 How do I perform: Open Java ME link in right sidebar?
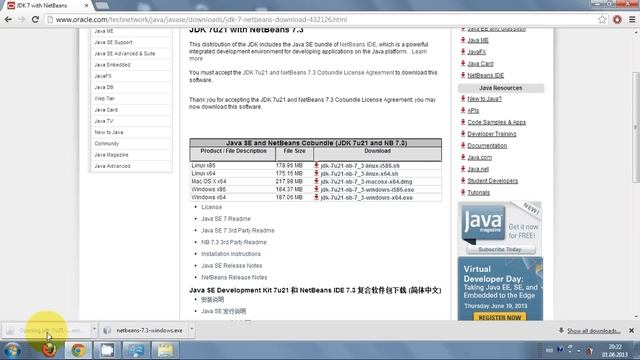[x=478, y=40]
